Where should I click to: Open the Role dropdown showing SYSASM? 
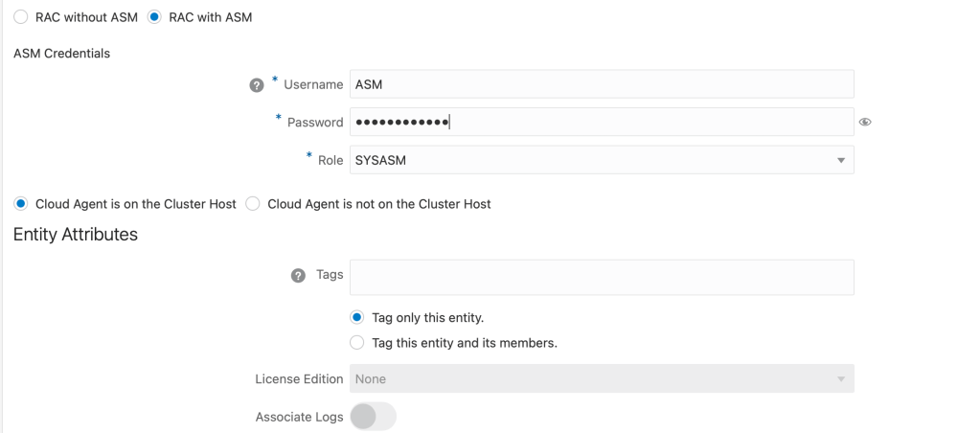594,160
